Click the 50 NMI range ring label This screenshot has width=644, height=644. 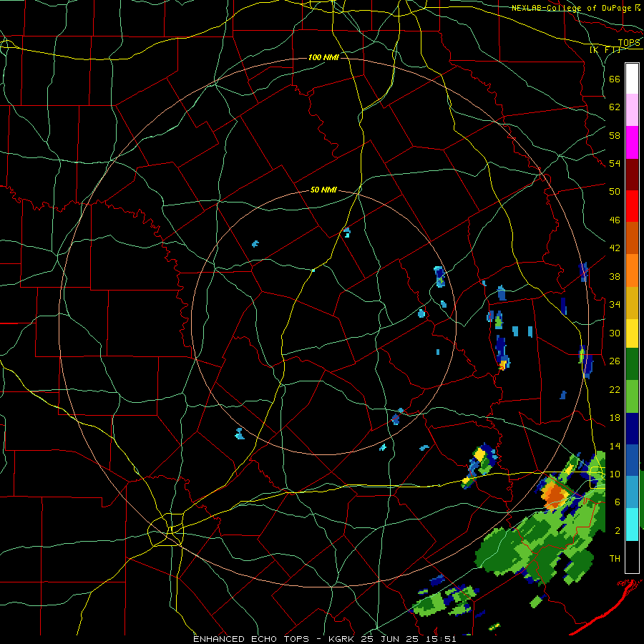(x=323, y=190)
